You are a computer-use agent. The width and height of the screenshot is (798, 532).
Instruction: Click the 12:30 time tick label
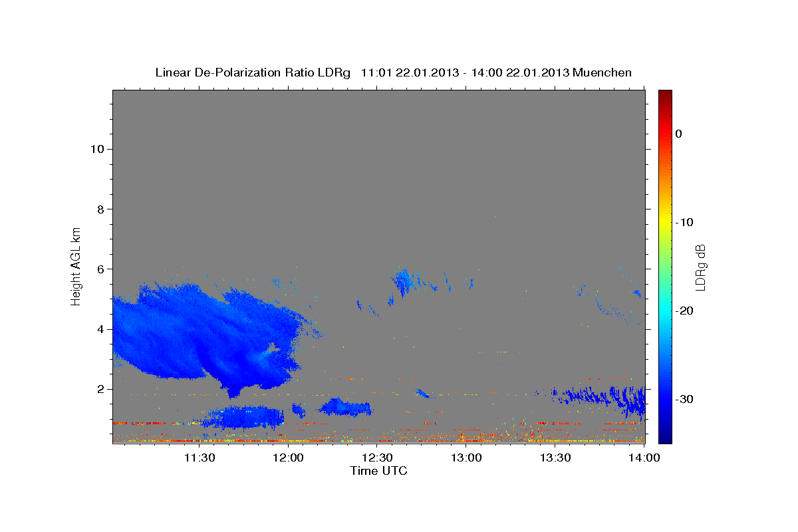(x=378, y=458)
